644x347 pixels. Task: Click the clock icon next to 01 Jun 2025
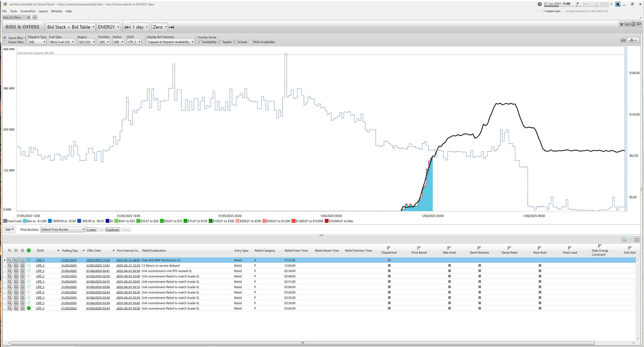(539, 4)
